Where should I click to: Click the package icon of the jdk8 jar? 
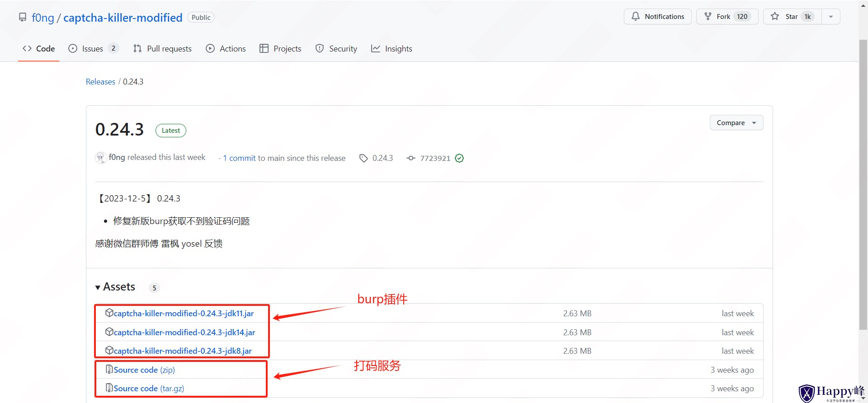click(109, 350)
